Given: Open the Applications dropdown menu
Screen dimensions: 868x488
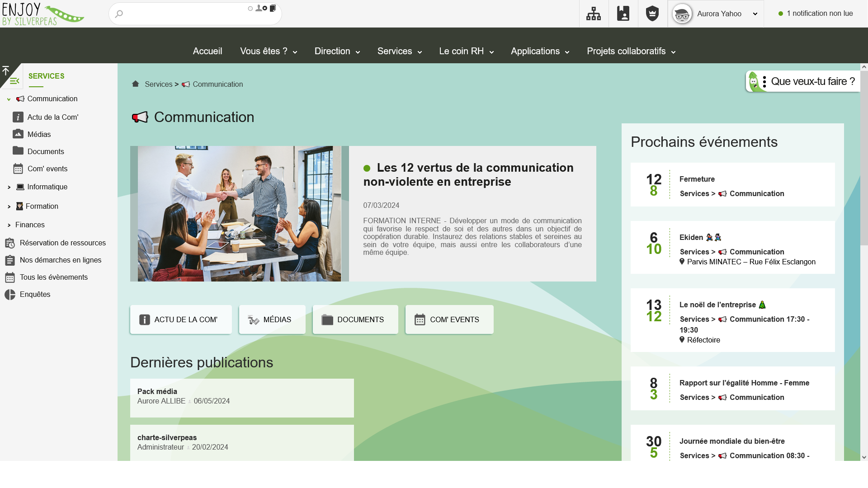Looking at the screenshot, I should (540, 51).
